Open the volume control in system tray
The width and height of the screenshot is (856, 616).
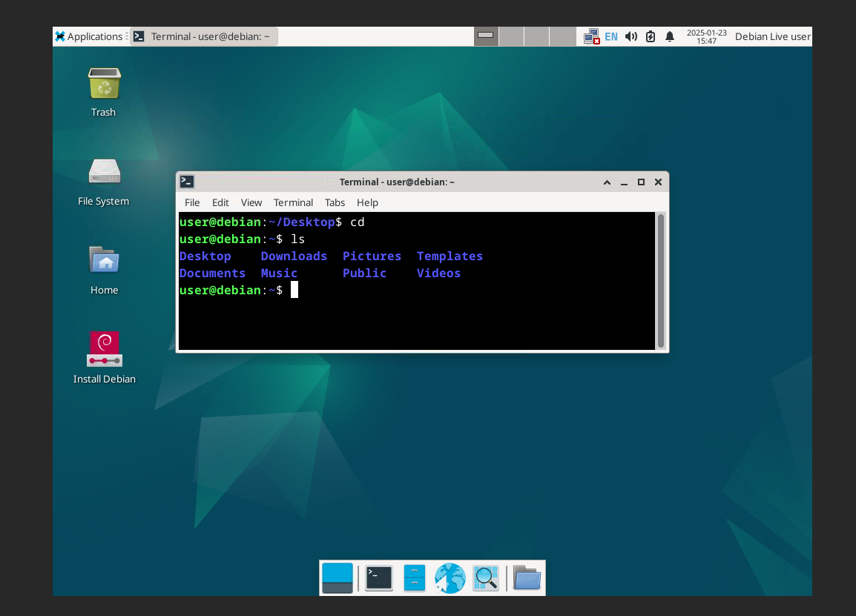[x=631, y=36]
